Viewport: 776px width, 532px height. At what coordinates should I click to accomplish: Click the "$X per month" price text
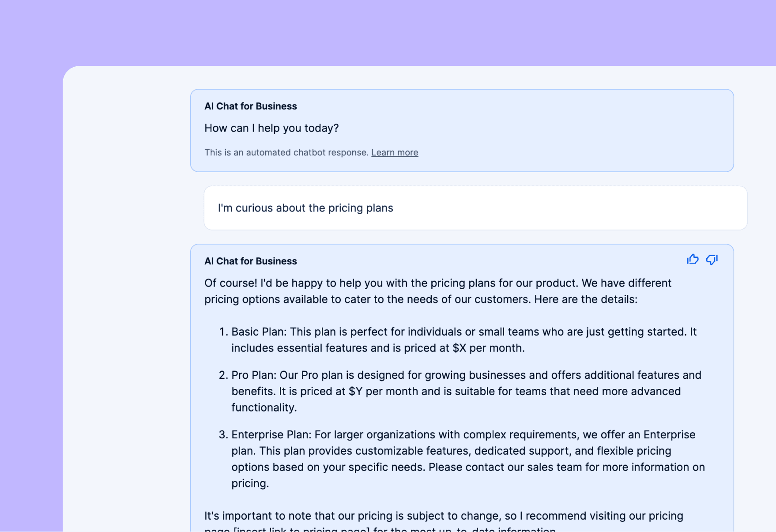tap(488, 348)
